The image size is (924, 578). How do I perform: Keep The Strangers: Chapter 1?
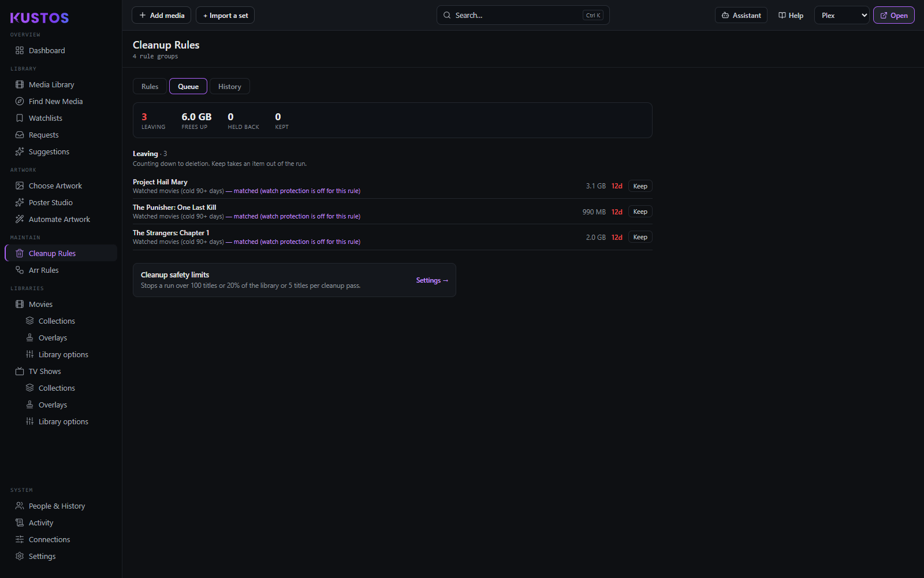pyautogui.click(x=640, y=237)
